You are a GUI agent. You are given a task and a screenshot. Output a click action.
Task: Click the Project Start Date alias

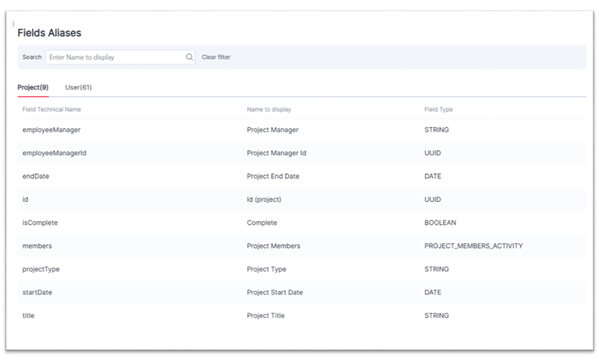[x=274, y=293]
